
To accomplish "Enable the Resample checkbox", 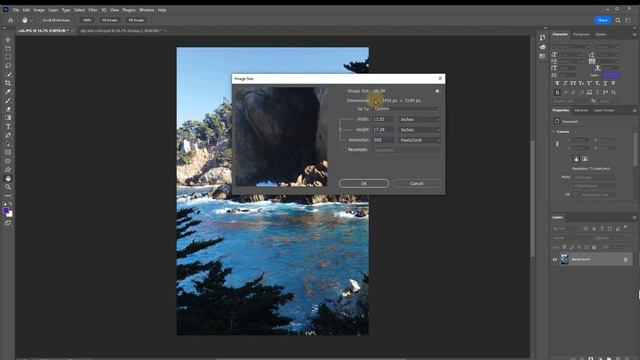I will tap(344, 150).
